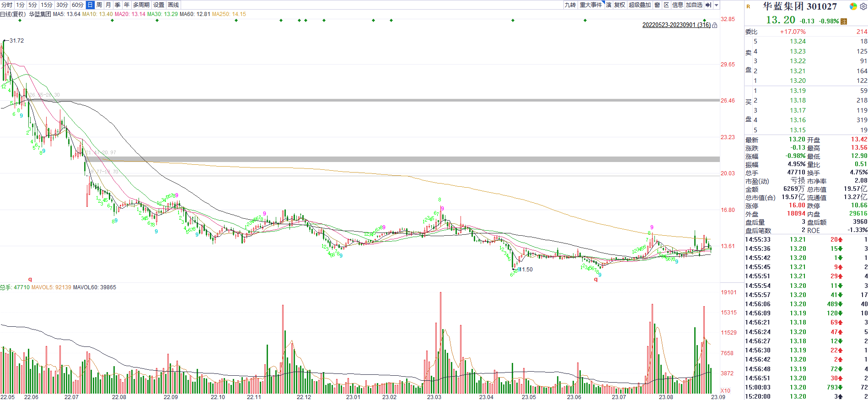Screen dimensions: 868x400
Task: Click the MA250: 14.15 indicator label
Action: coord(229,14)
